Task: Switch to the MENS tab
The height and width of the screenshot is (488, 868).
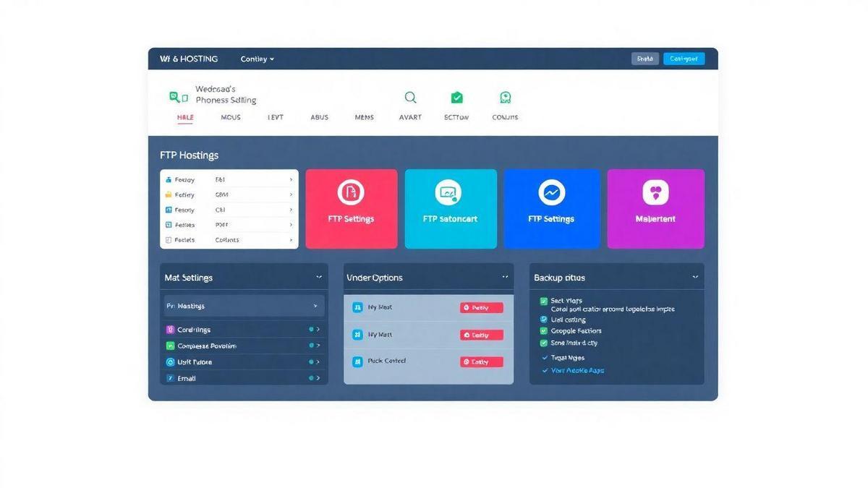Action: (365, 117)
